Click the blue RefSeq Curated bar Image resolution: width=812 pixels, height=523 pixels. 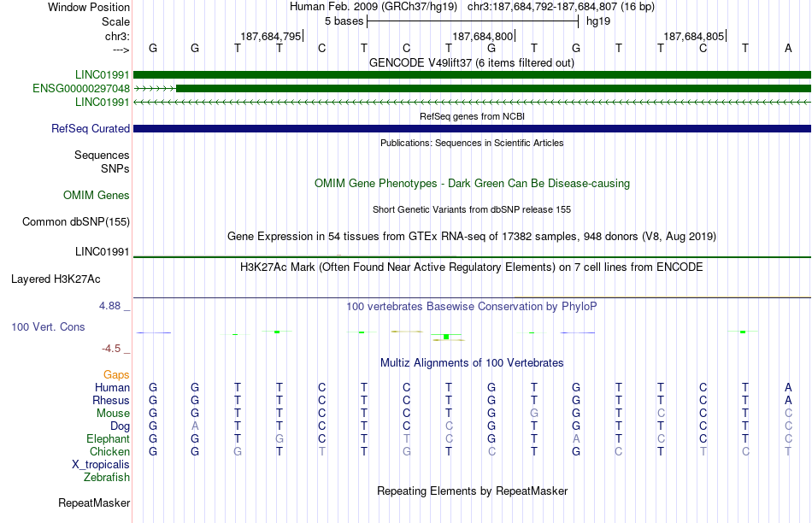472,128
